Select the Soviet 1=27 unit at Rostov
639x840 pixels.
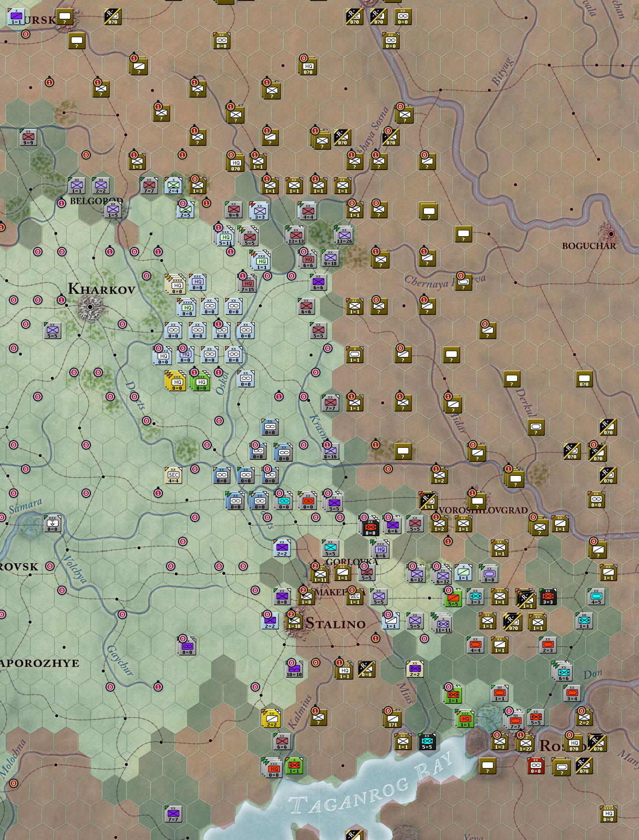coord(525,742)
